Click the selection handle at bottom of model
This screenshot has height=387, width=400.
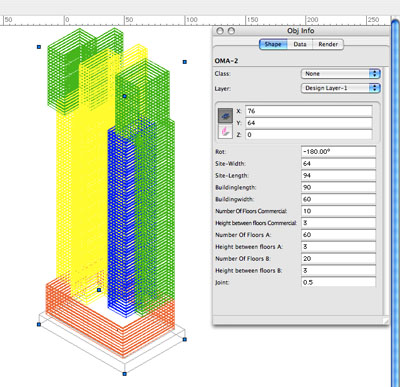(125, 374)
